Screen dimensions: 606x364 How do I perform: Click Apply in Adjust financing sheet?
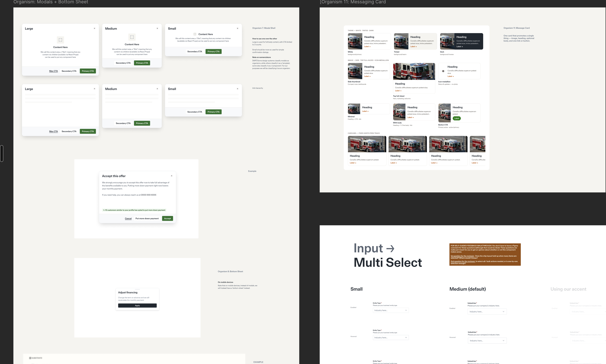coord(137,306)
